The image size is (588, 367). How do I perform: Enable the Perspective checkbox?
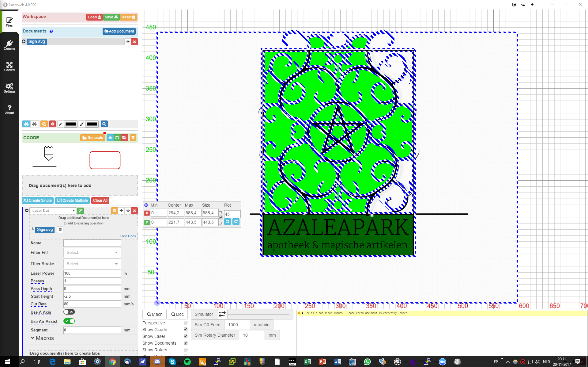pyautogui.click(x=186, y=323)
